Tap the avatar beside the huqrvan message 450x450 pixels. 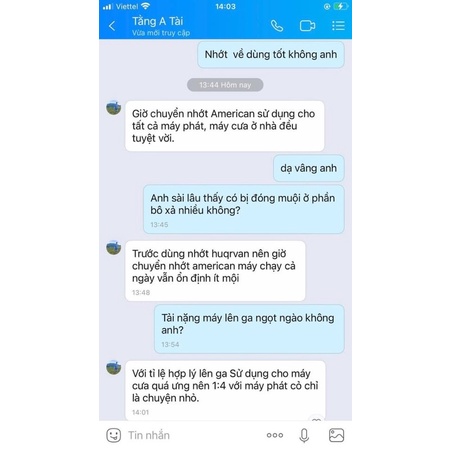point(113,248)
